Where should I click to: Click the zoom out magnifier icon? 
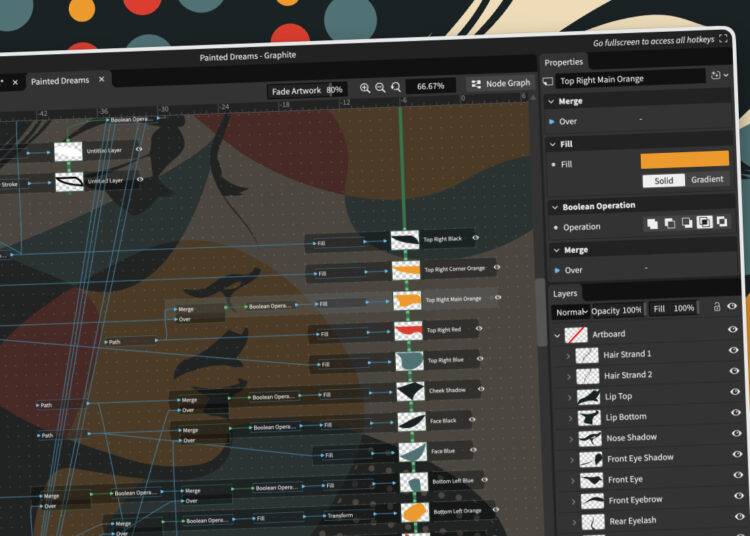(380, 88)
